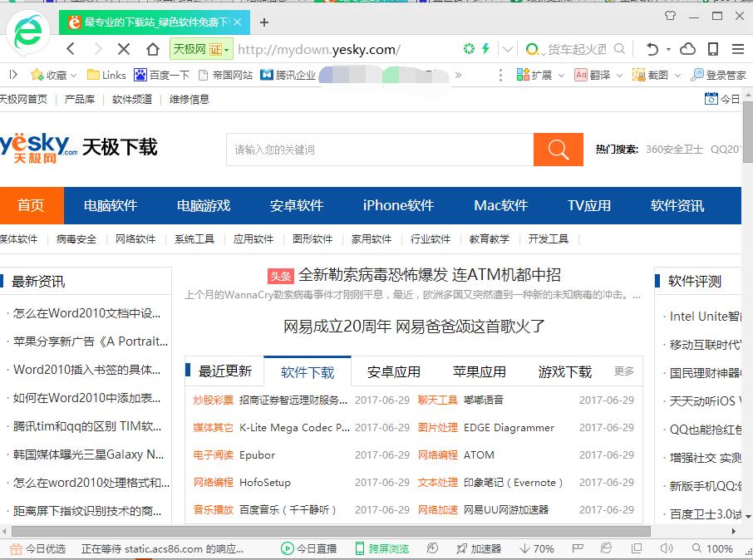Click the orange search button on the site

559,150
